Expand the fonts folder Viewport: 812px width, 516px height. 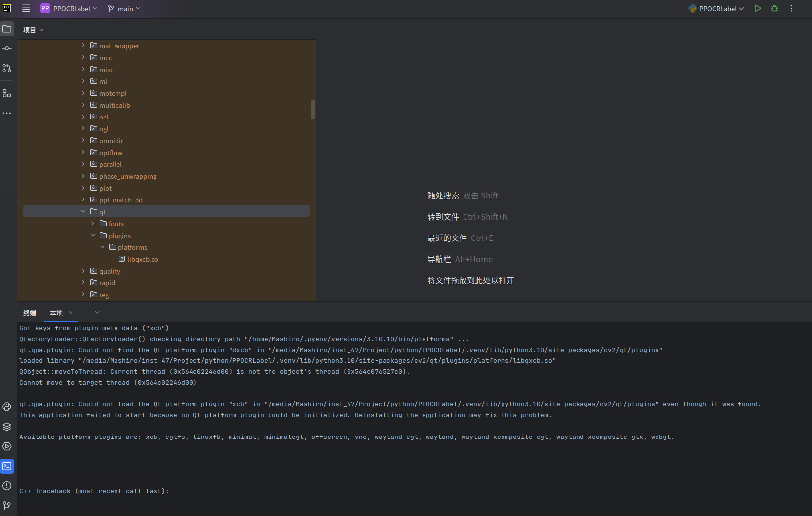coord(93,223)
